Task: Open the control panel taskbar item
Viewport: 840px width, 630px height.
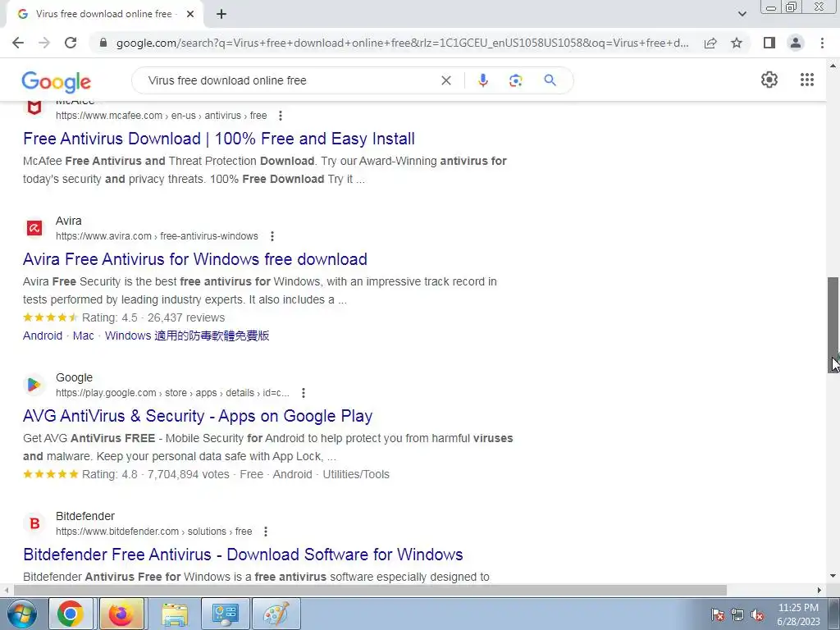Action: [225, 614]
